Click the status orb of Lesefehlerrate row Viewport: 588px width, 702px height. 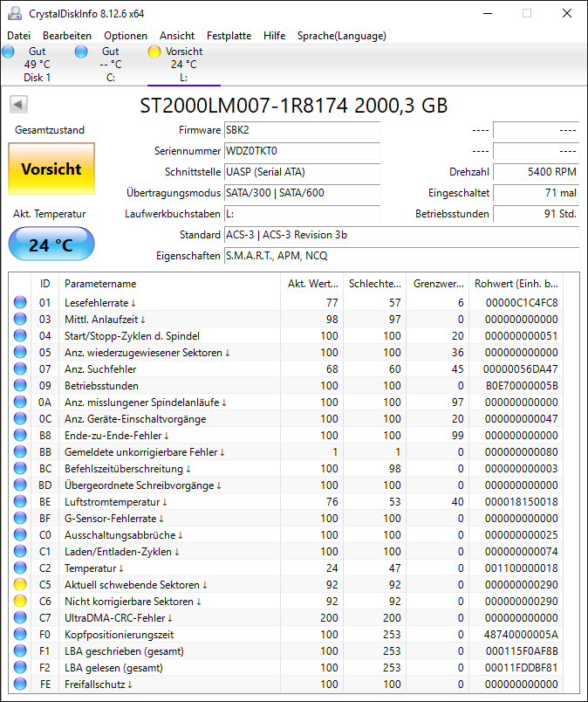pyautogui.click(x=20, y=302)
